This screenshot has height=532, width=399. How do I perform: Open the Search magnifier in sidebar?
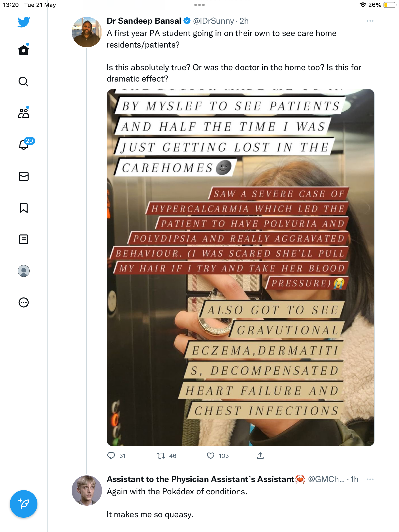click(24, 82)
